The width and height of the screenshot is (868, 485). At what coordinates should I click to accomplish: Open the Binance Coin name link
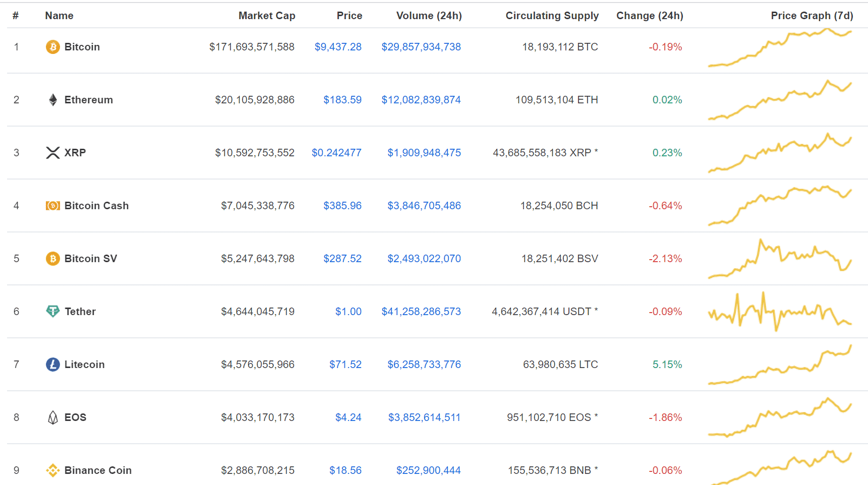coord(98,470)
